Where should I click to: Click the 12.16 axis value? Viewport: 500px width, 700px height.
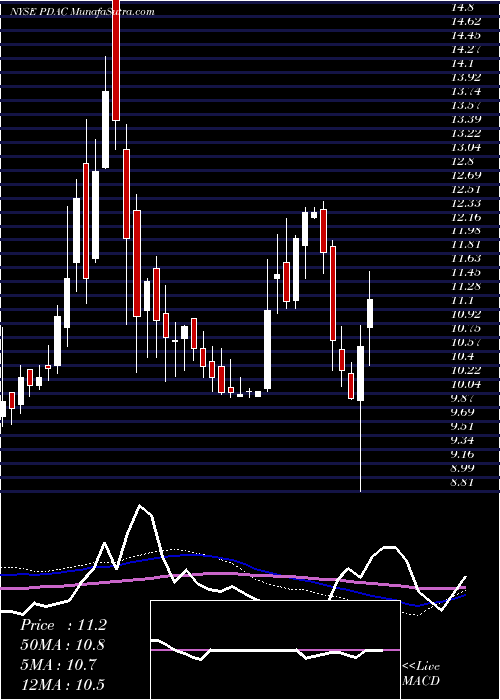point(466,217)
